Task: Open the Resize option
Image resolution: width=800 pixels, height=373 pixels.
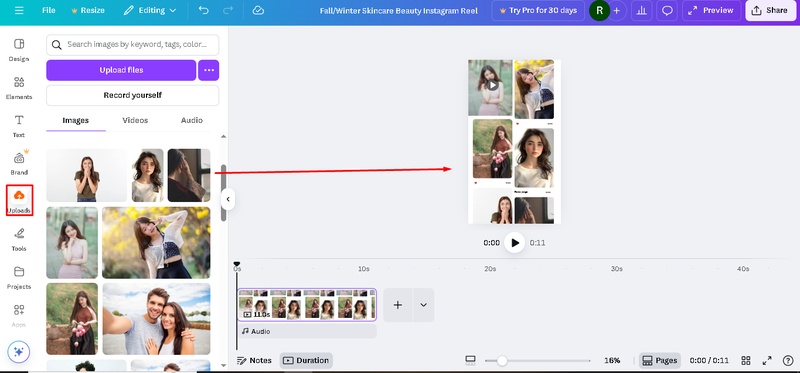Action: (88, 10)
